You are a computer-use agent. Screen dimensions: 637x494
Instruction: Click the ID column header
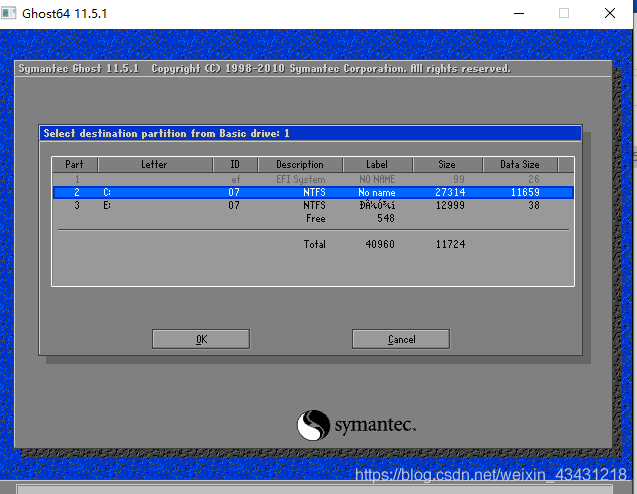pos(235,165)
